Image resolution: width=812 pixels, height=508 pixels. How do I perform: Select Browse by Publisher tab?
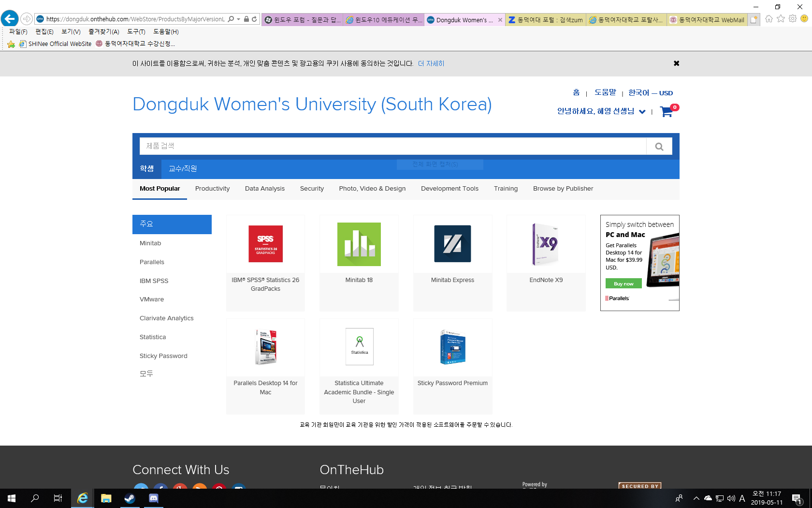pos(563,189)
